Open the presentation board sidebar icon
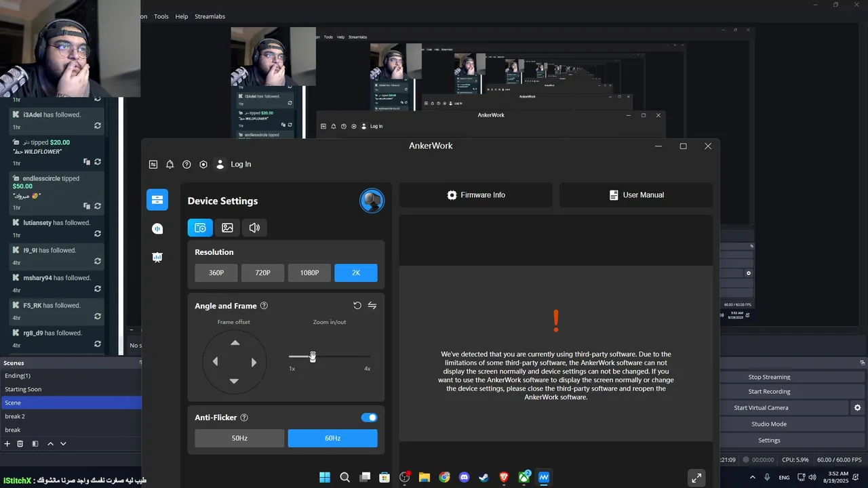 pyautogui.click(x=157, y=257)
